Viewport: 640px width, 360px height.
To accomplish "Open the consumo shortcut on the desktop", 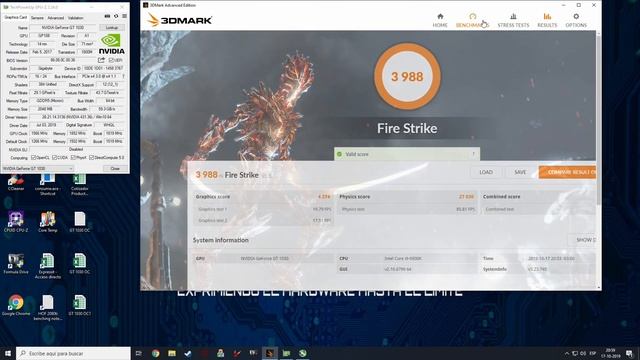I will [x=48, y=184].
